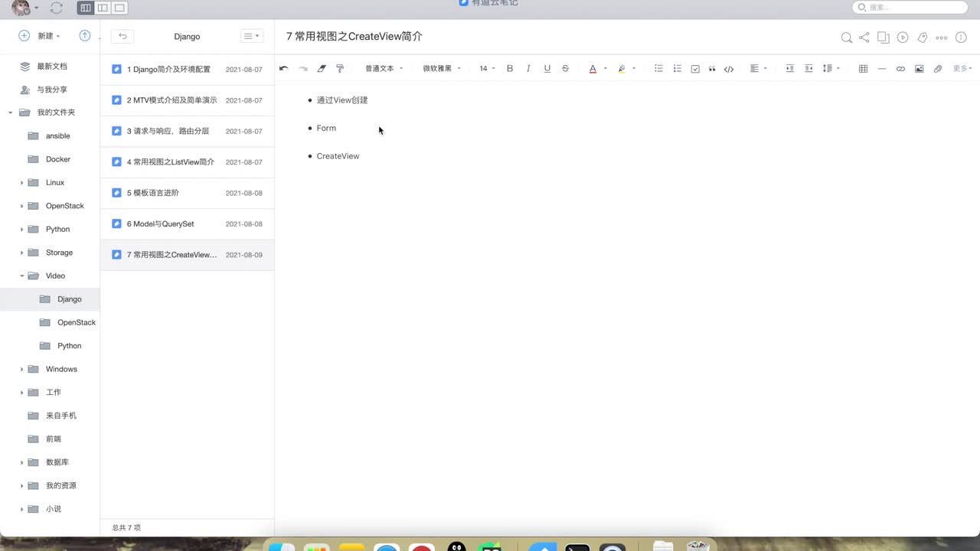The height and width of the screenshot is (551, 980).
Task: Open the 微软雅黑 font dropdown
Action: [442, 68]
